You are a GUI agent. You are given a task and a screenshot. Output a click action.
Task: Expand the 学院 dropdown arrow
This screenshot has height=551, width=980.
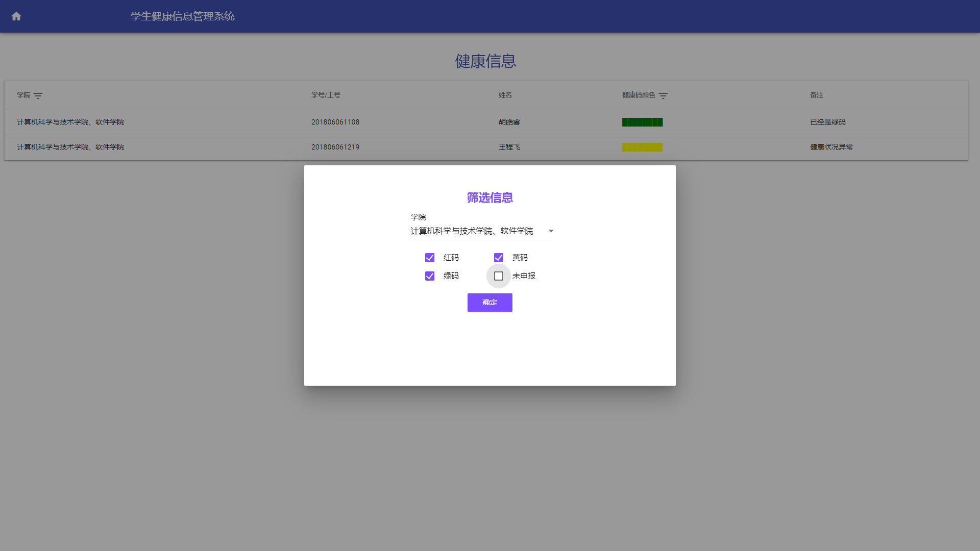coord(551,231)
